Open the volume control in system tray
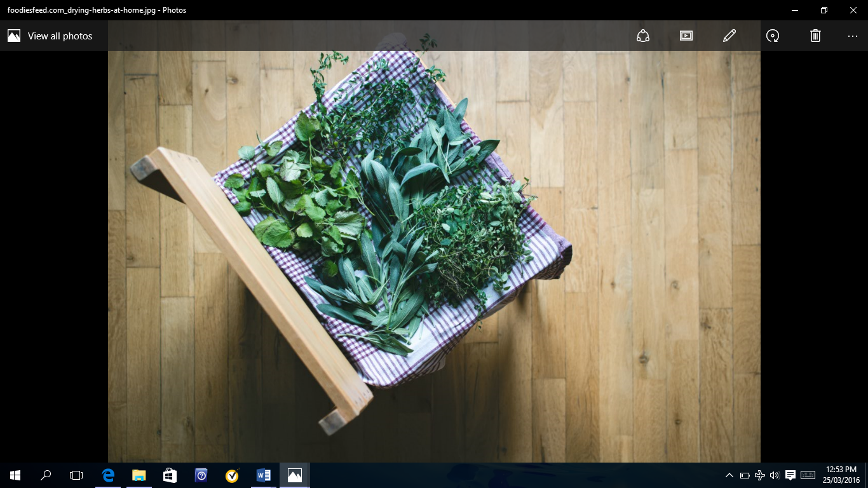 pyautogui.click(x=775, y=475)
